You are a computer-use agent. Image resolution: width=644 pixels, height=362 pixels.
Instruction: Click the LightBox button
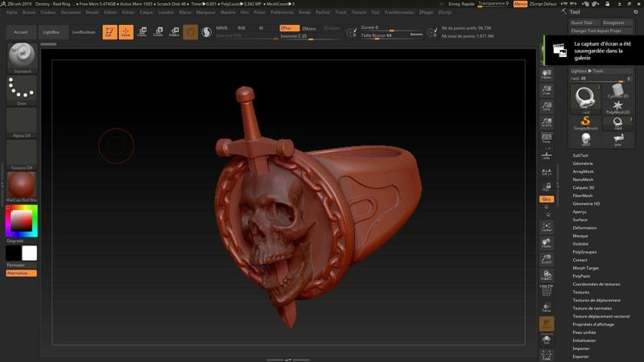coord(52,32)
